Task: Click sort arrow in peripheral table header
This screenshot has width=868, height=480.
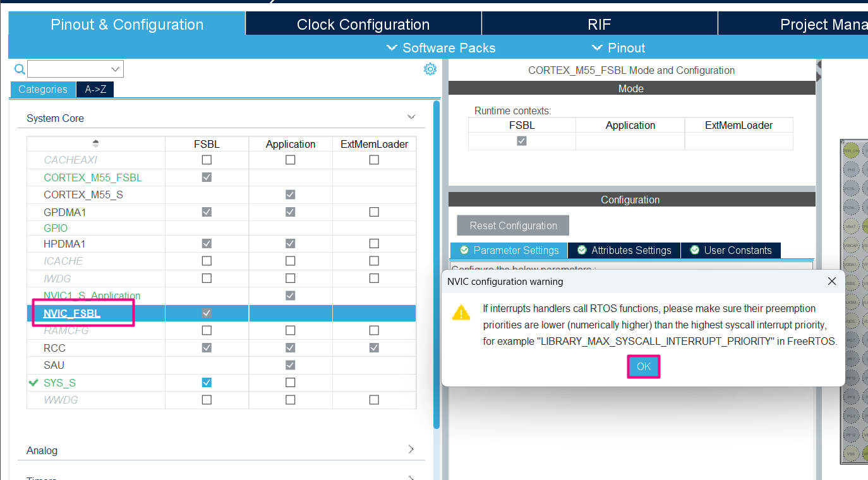Action: (x=95, y=143)
